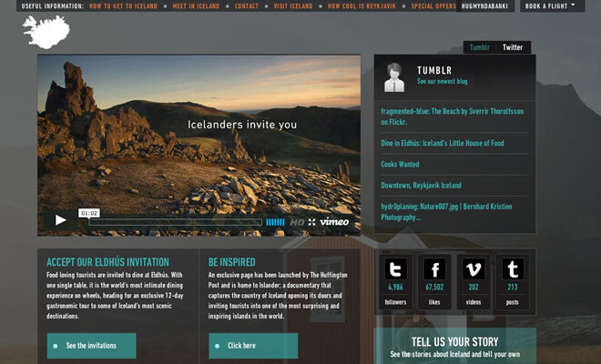Click the See the invitations button
The image size is (601, 364).
click(92, 346)
